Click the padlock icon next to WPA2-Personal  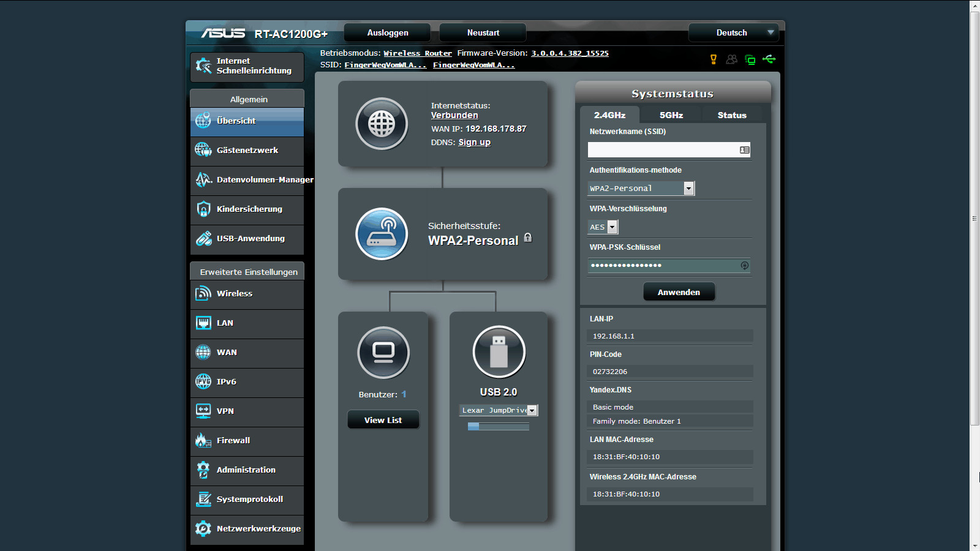coord(528,238)
